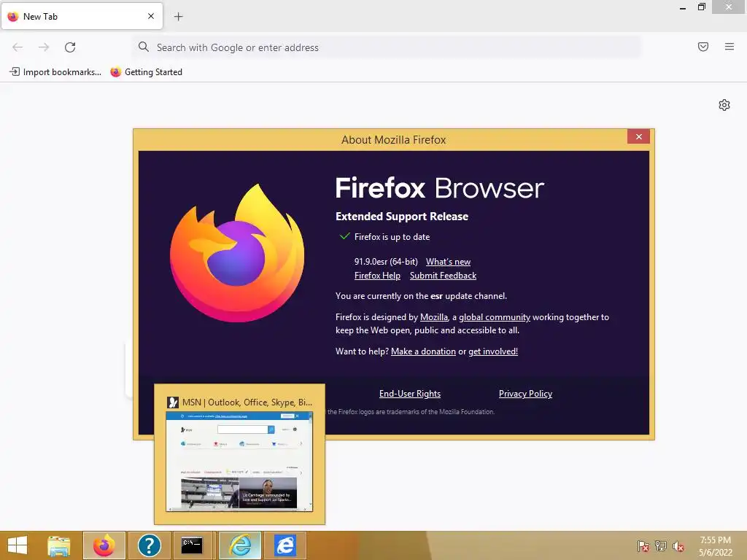Image resolution: width=747 pixels, height=560 pixels.
Task: Open the Save to Pocket button
Action: [703, 47]
